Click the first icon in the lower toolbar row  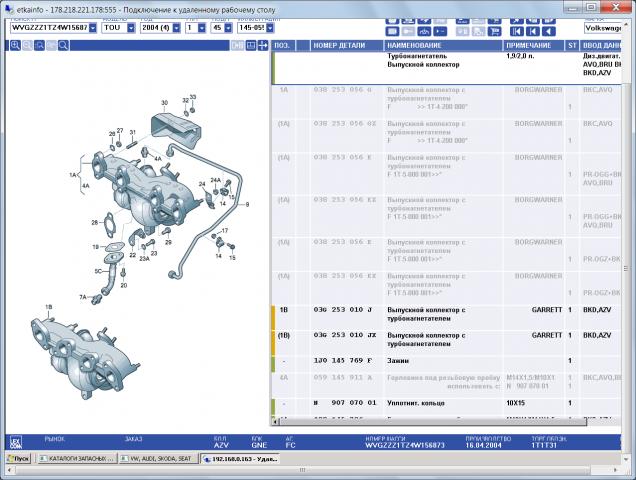click(x=392, y=31)
